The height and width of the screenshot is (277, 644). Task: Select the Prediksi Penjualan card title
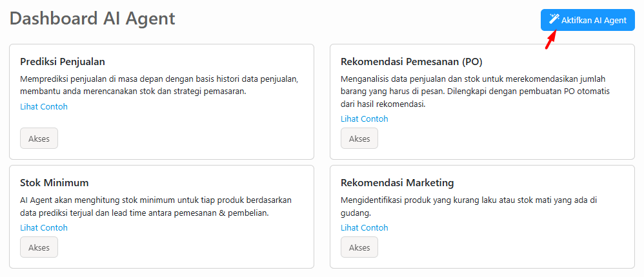pyautogui.click(x=63, y=62)
